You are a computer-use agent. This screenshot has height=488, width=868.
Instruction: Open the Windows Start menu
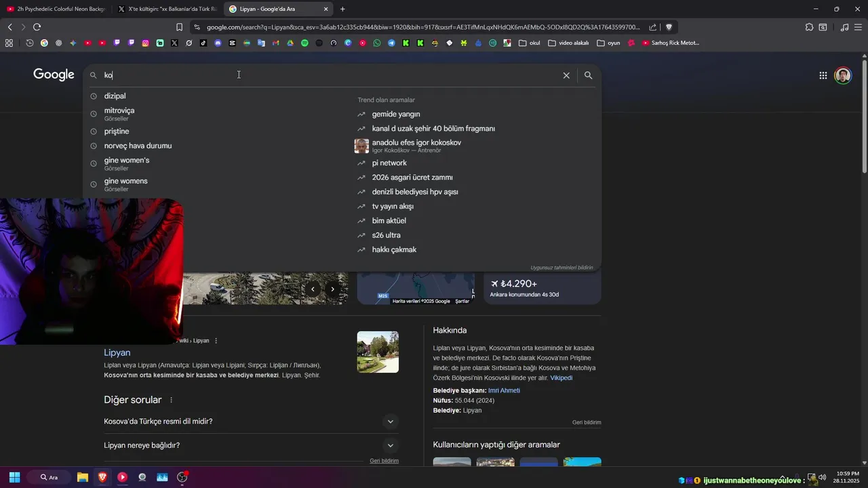click(x=14, y=477)
